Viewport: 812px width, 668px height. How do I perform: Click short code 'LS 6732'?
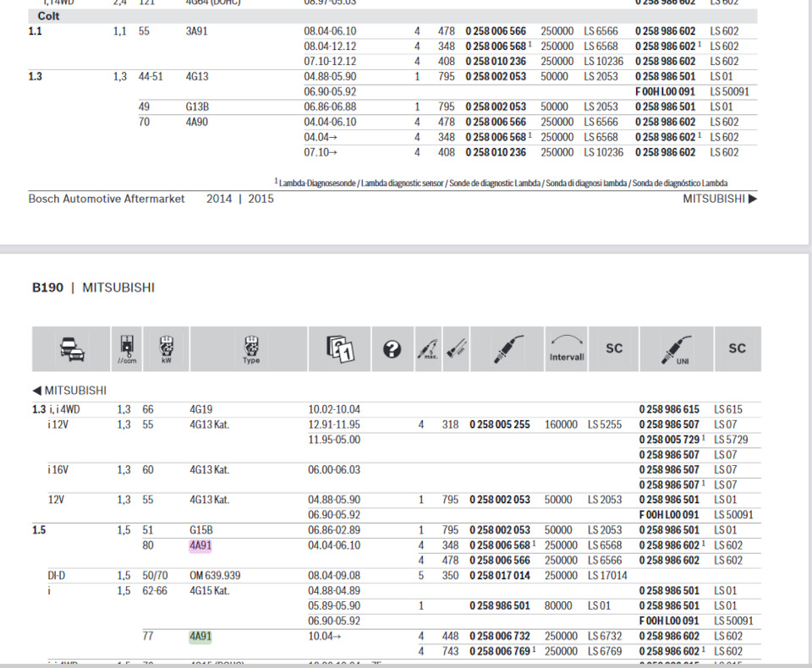click(x=605, y=637)
